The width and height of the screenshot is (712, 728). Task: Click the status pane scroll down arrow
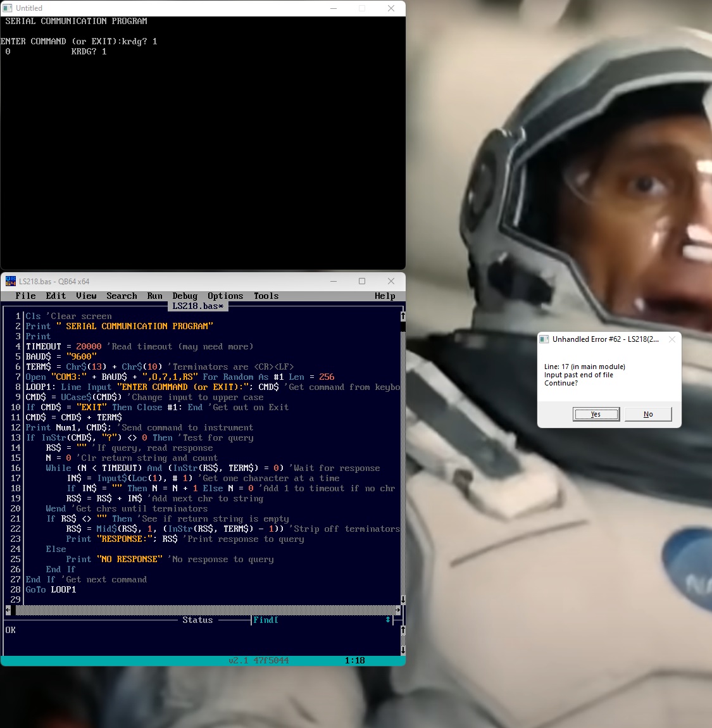[x=403, y=650]
